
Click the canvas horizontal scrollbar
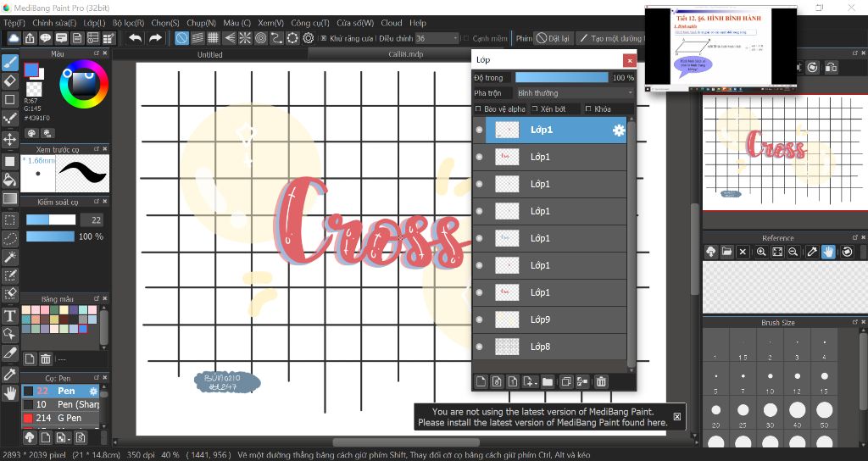[406, 442]
